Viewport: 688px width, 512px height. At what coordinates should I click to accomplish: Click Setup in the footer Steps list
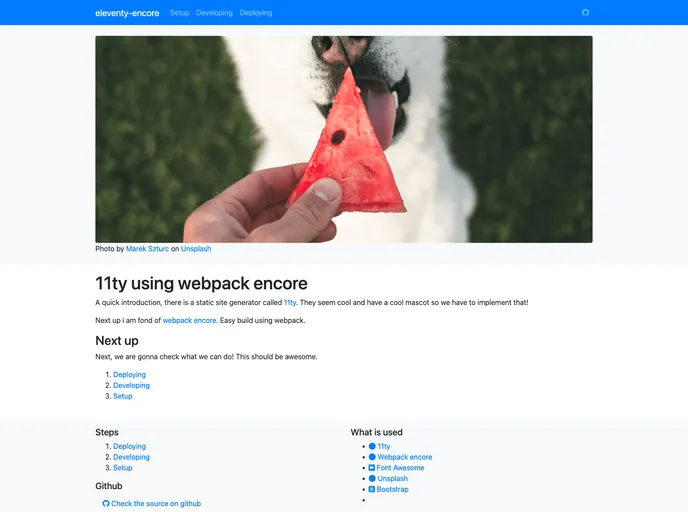coord(122,468)
